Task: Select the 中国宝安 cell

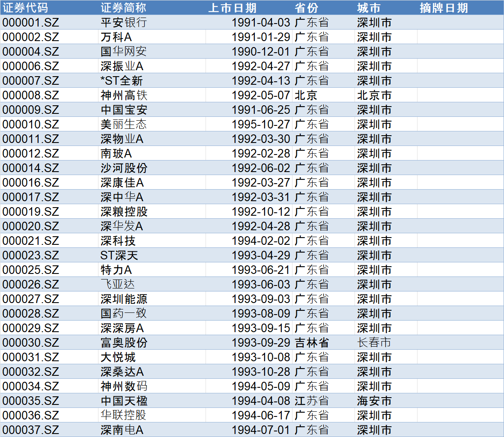Action: [152, 110]
